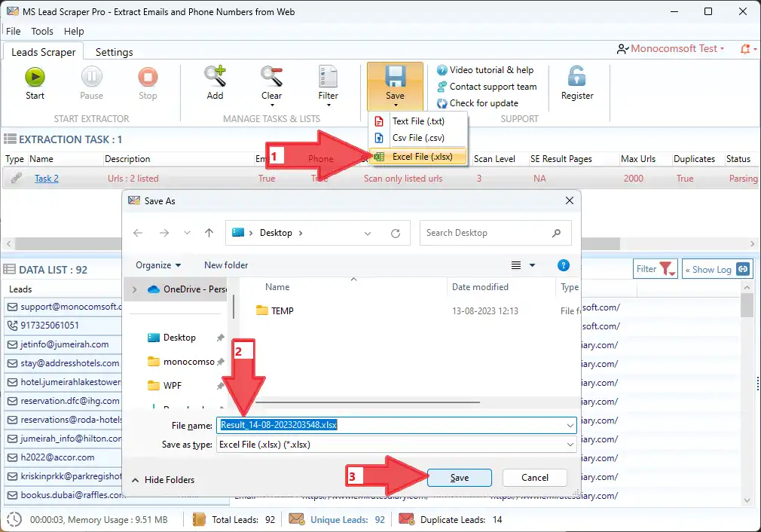Open the Help menu
761x532 pixels.
coord(74,31)
